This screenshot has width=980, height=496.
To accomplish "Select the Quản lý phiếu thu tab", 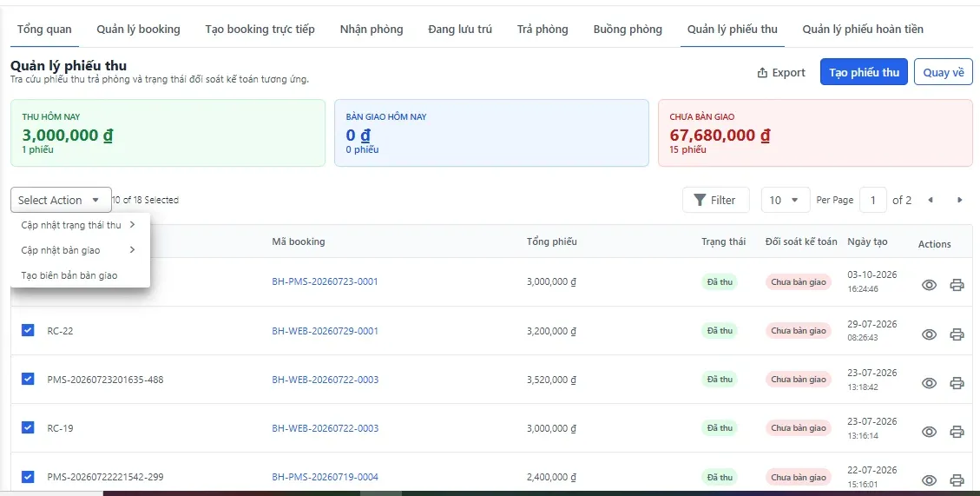I will pyautogui.click(x=733, y=30).
